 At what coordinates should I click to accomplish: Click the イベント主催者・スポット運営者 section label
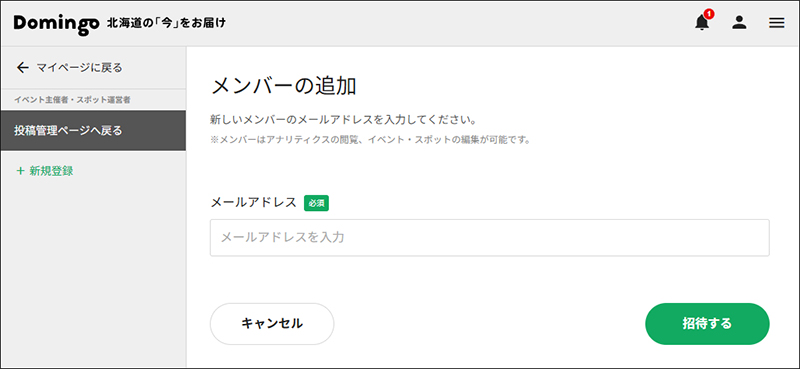pyautogui.click(x=72, y=100)
